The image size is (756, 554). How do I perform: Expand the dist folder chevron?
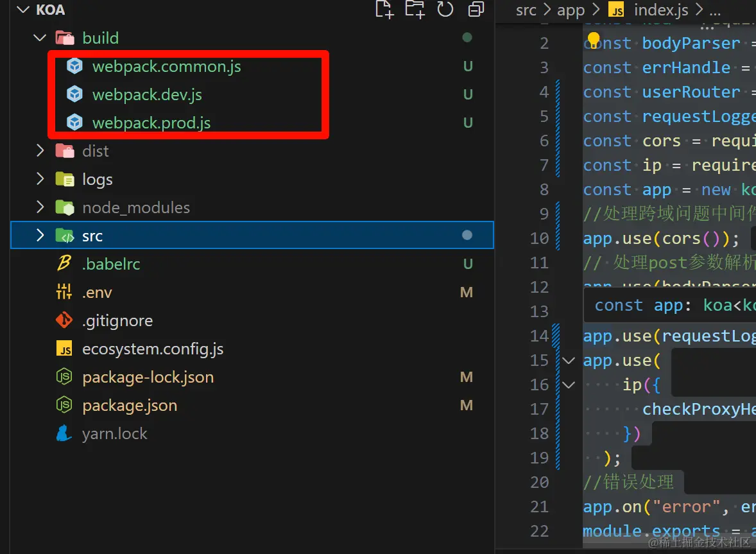40,151
